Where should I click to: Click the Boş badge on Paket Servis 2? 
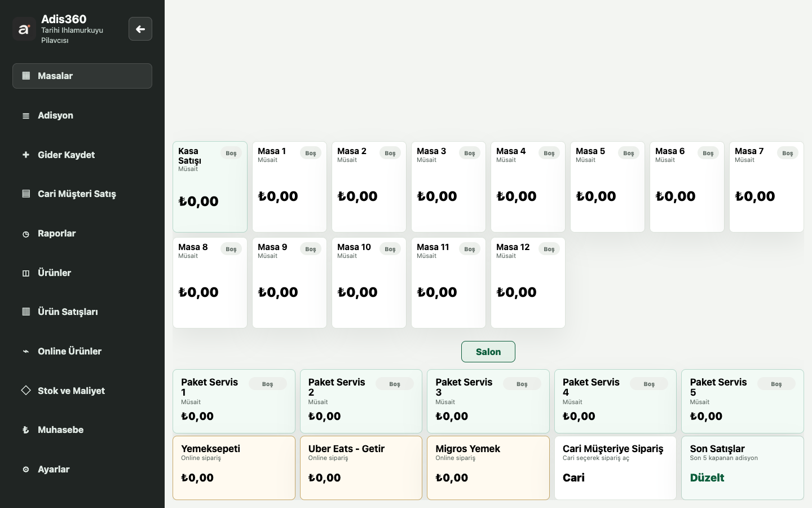click(x=395, y=384)
